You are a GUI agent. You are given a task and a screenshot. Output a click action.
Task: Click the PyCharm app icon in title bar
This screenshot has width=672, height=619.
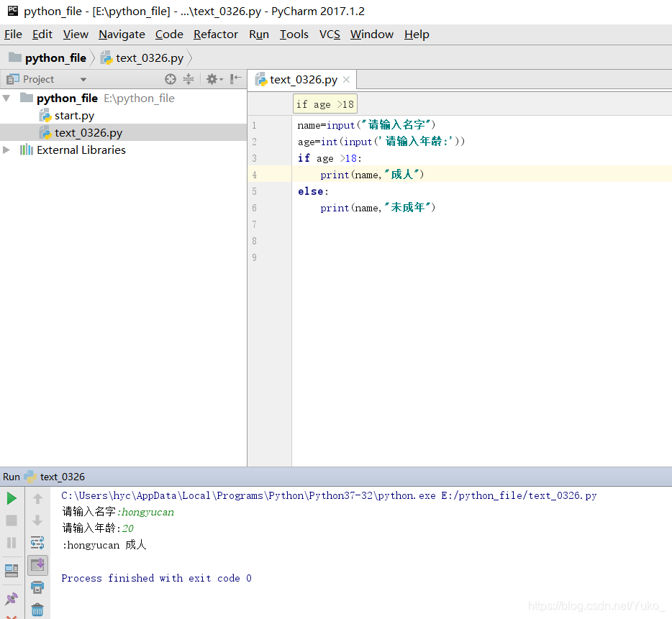pos(13,11)
